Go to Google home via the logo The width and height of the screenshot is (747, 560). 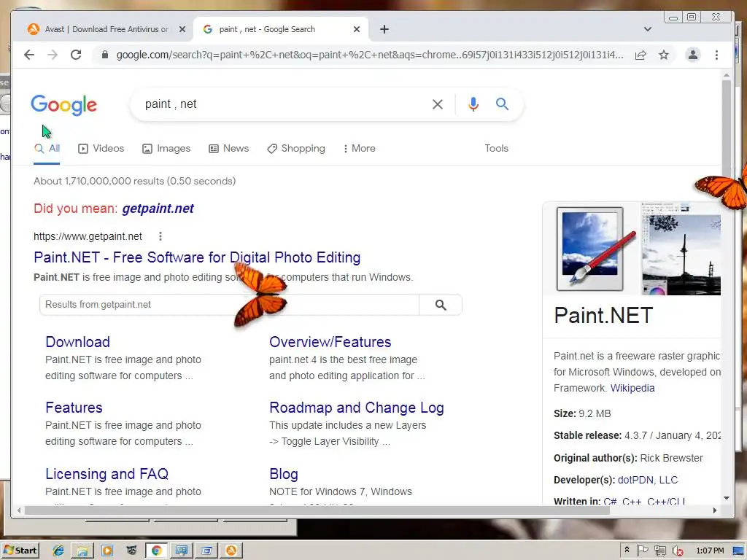64,105
